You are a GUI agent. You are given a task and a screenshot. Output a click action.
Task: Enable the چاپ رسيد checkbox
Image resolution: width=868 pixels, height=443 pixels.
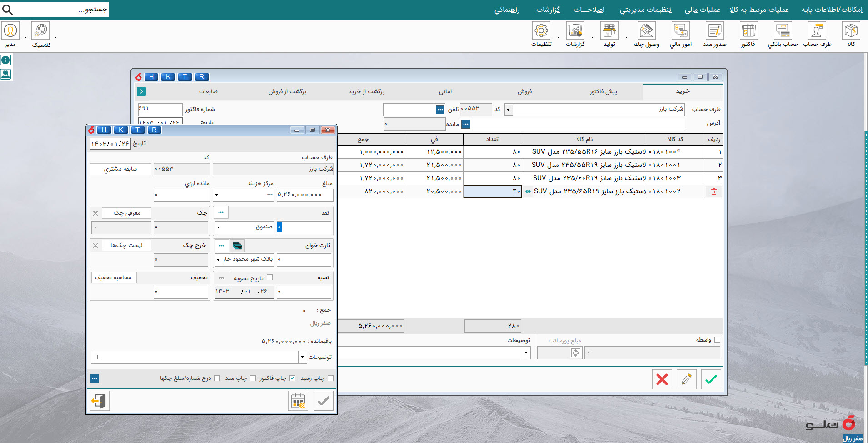click(x=330, y=378)
